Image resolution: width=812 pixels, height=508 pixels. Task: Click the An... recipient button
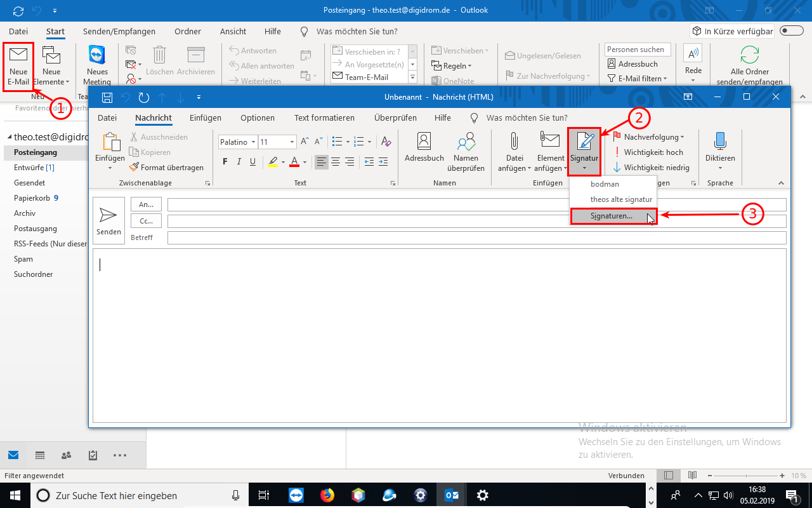point(146,204)
